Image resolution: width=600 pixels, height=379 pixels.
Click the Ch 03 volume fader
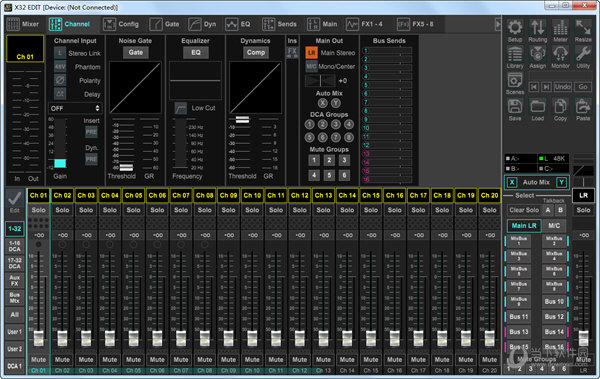(86, 338)
